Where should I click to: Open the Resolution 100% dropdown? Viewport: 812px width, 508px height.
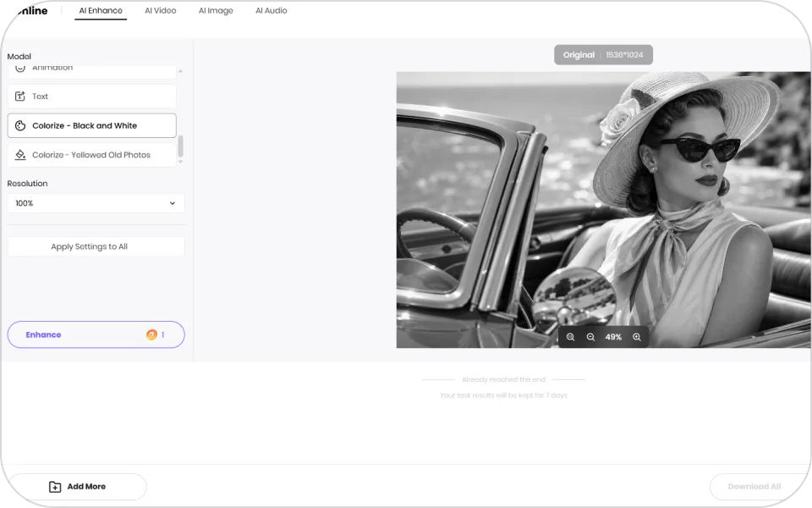click(96, 203)
